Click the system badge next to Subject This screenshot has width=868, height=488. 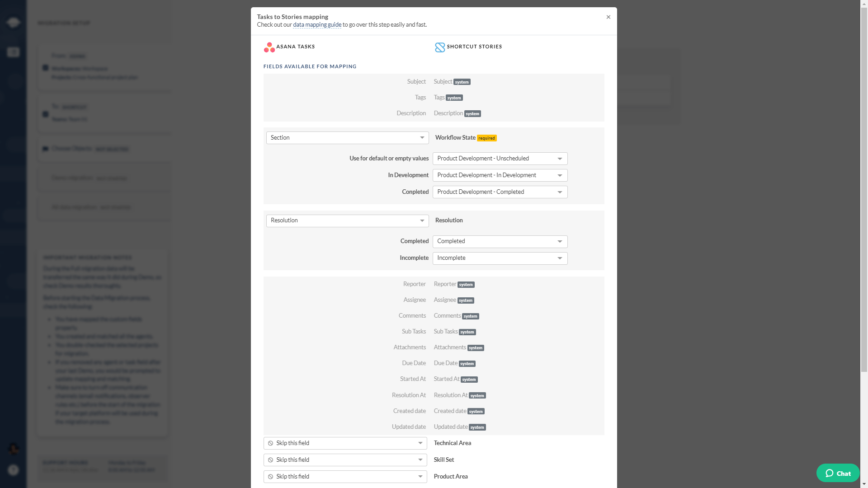coord(462,82)
